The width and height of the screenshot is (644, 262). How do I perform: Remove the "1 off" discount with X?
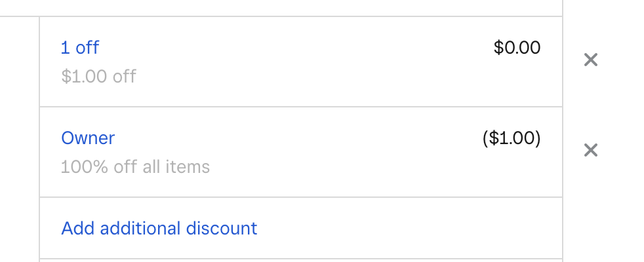point(591,60)
